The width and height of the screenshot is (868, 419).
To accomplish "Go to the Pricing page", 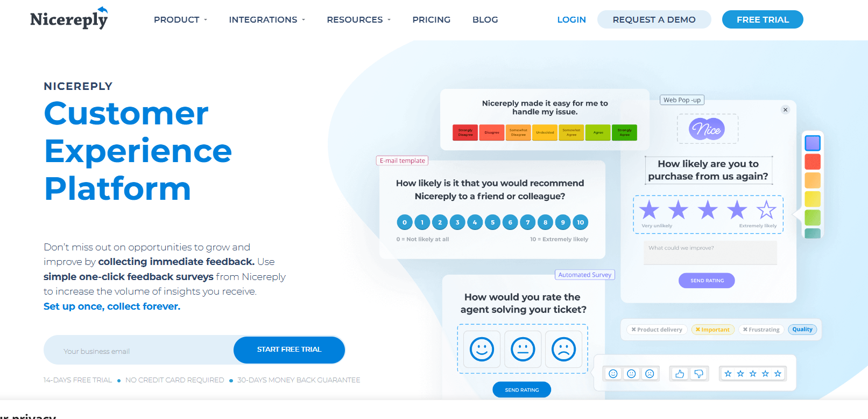I will pos(431,20).
